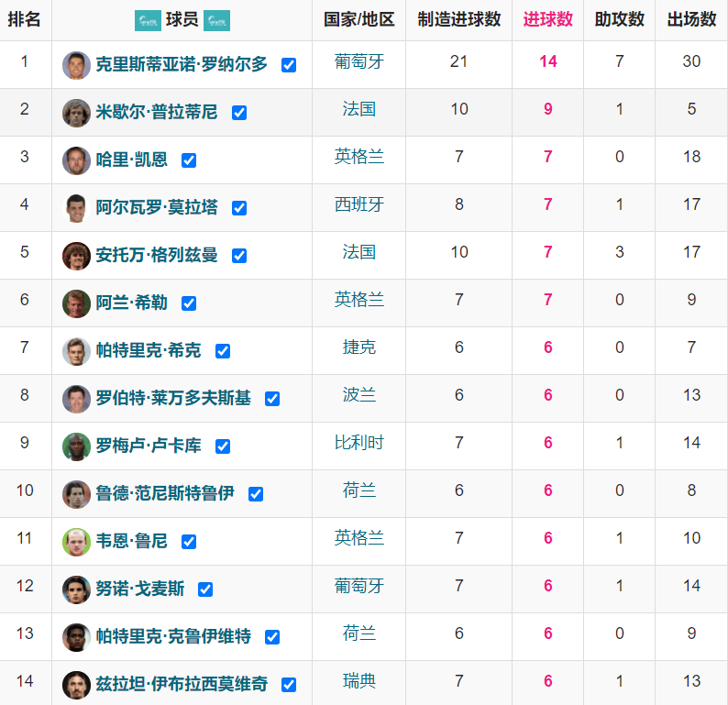Open player link 鲁德·范尼斯特鲁伊
728x705 pixels.
tap(165, 493)
